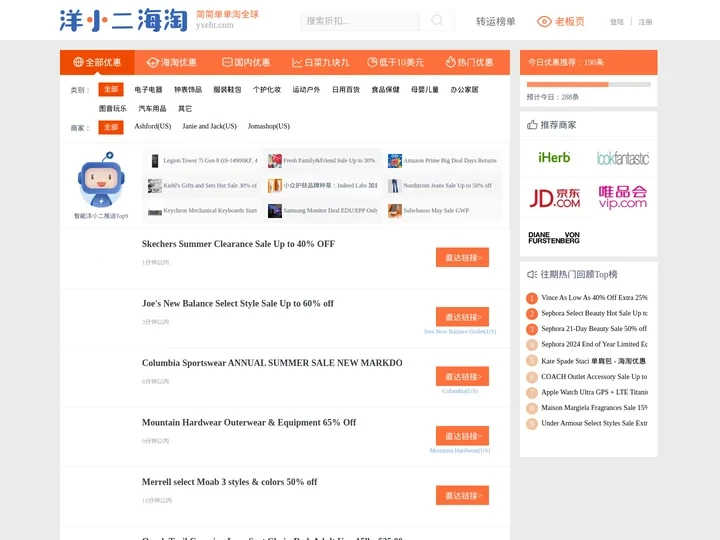The height and width of the screenshot is (540, 720).
Task: Filter by category 钟表饰品
Action: click(188, 90)
